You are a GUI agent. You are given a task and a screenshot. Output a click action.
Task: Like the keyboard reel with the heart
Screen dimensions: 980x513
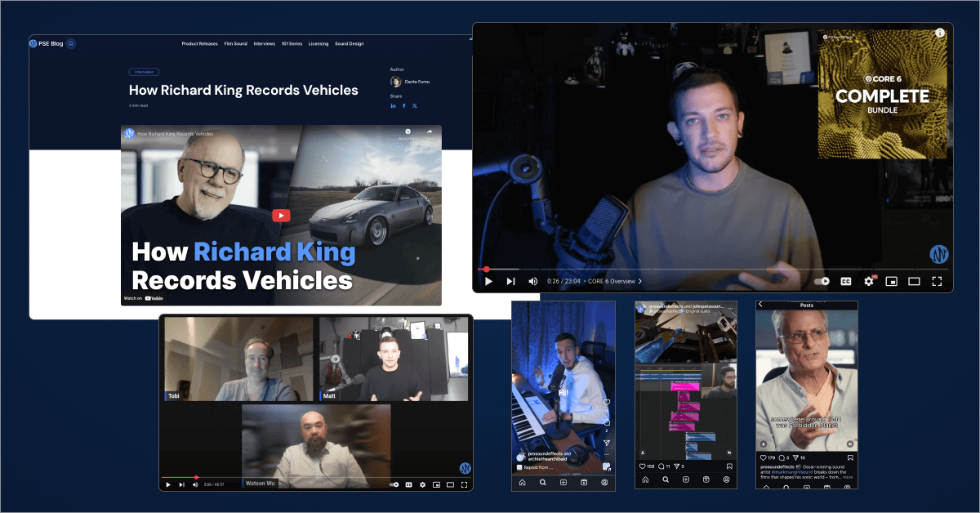(606, 403)
